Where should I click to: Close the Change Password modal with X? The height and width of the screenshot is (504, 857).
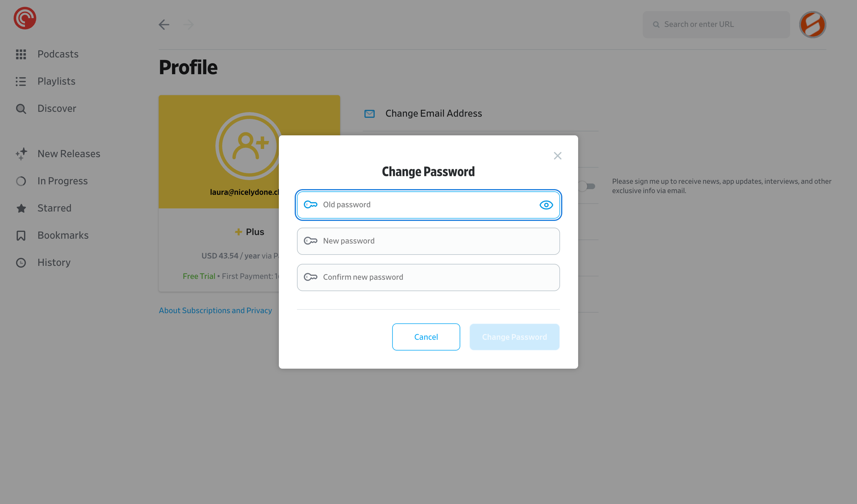[x=557, y=156]
